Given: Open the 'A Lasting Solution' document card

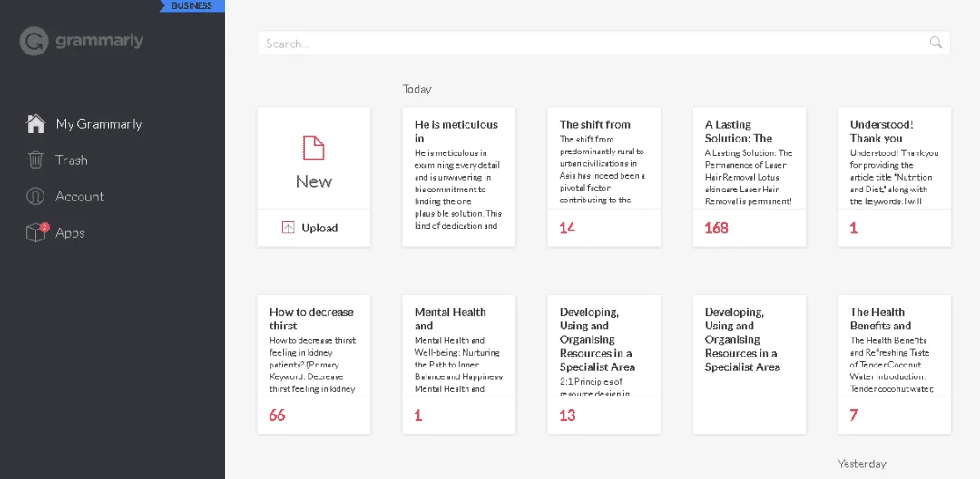Looking at the screenshot, I should (x=749, y=177).
